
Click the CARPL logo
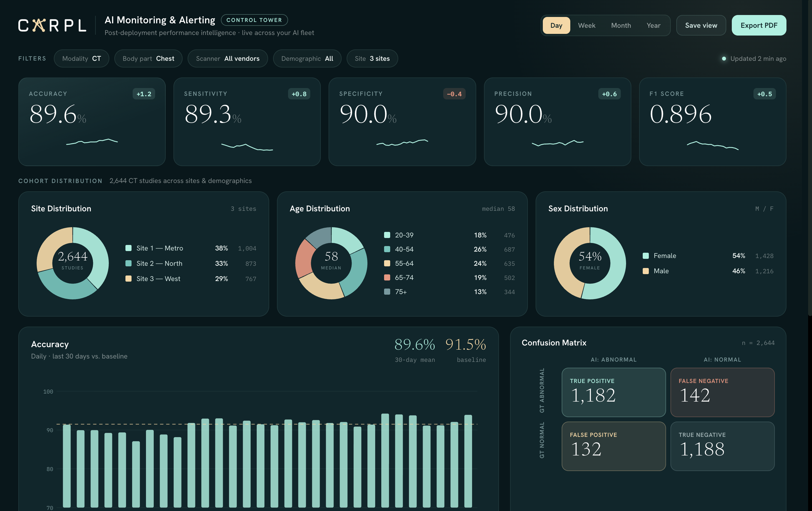(52, 25)
